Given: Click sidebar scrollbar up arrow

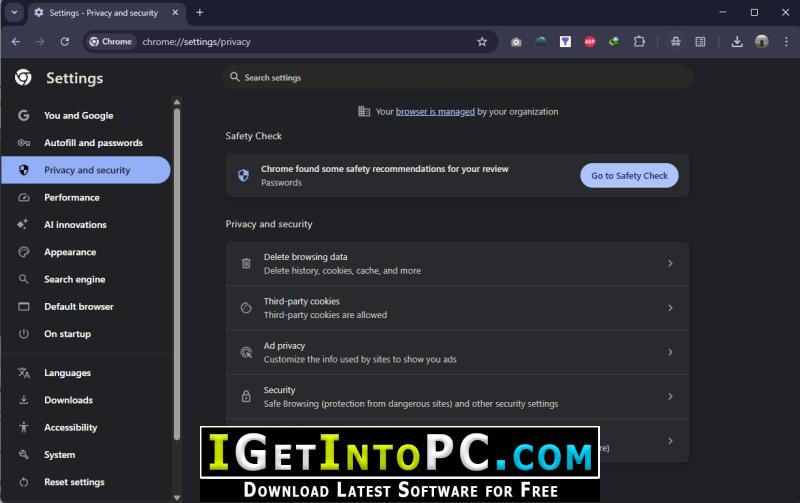Looking at the screenshot, I should (x=177, y=102).
